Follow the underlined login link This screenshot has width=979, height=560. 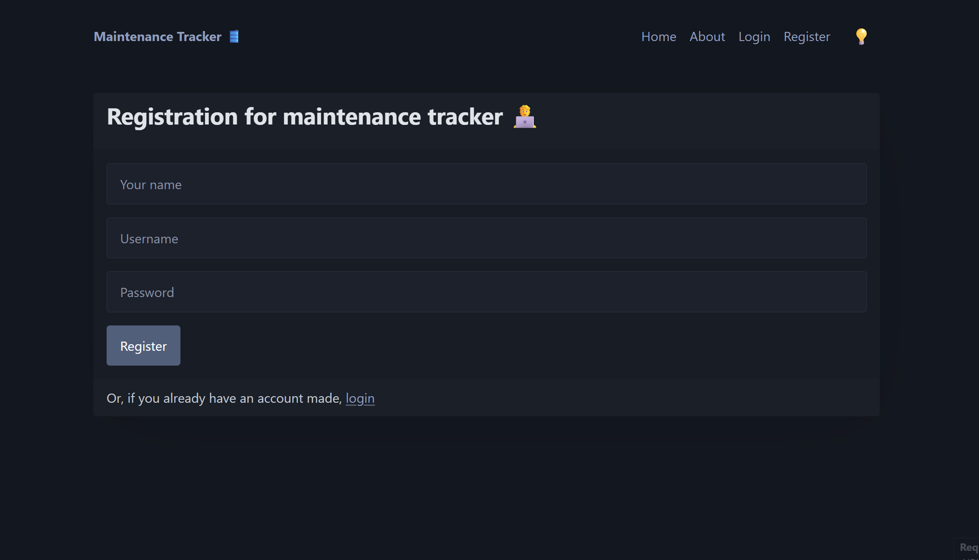tap(360, 398)
